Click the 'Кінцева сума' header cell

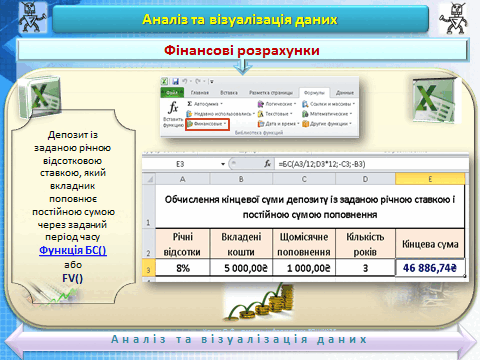[430, 243]
